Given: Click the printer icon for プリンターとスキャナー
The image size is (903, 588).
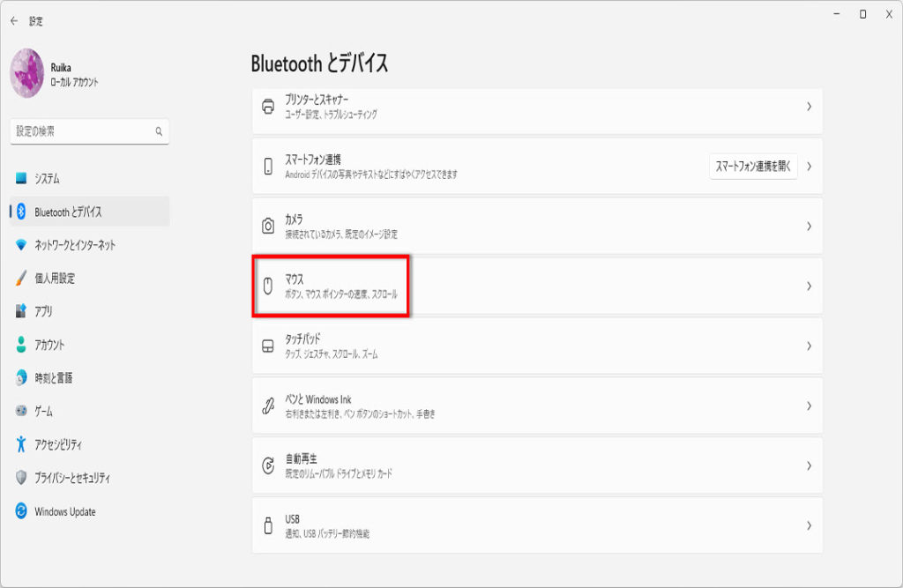Looking at the screenshot, I should tap(268, 107).
